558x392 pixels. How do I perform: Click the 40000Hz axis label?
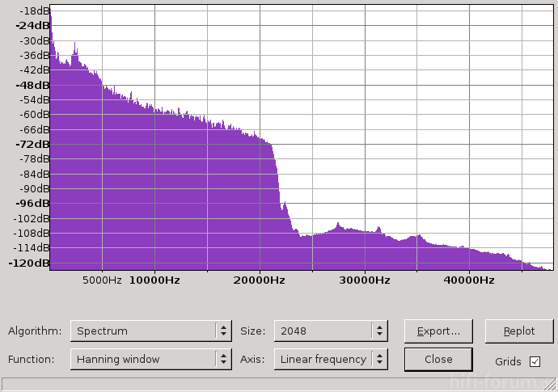tap(469, 280)
